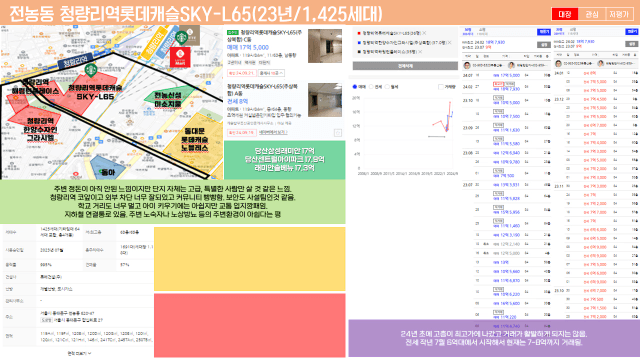Click second agent avatar in left panel

tap(511, 65)
